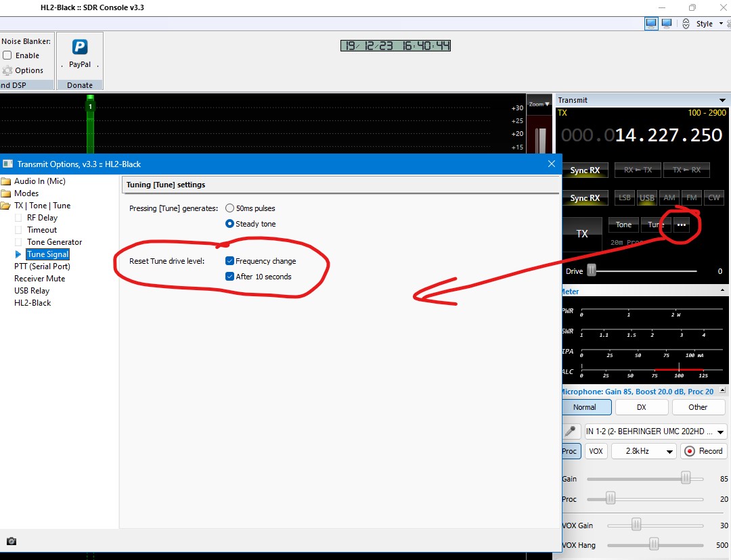Uncheck the Frequency change checkbox

[x=230, y=261]
